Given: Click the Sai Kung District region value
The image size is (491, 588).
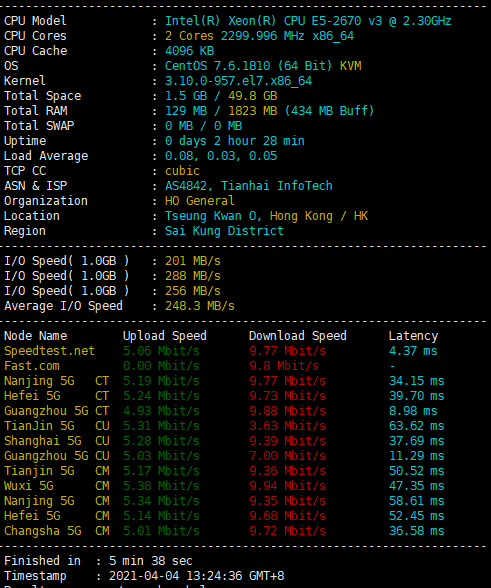Looking at the screenshot, I should click(224, 231).
